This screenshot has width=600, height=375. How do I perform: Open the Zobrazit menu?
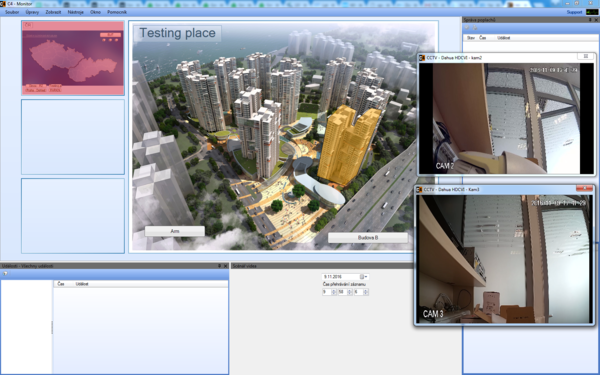[53, 12]
